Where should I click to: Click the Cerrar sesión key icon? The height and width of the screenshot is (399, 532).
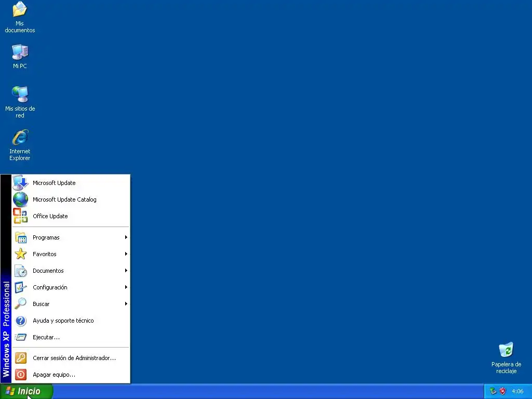(x=21, y=358)
